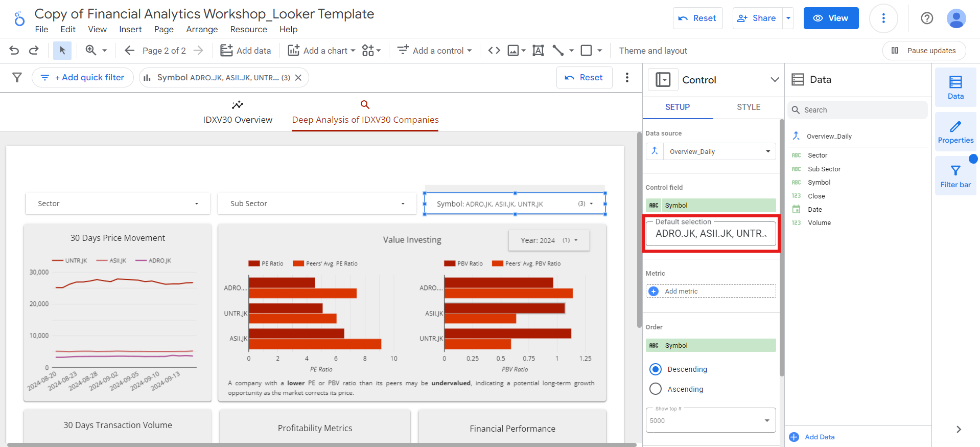Image resolution: width=980 pixels, height=447 pixels.
Task: Open the Add a chart dropdown
Action: (321, 50)
